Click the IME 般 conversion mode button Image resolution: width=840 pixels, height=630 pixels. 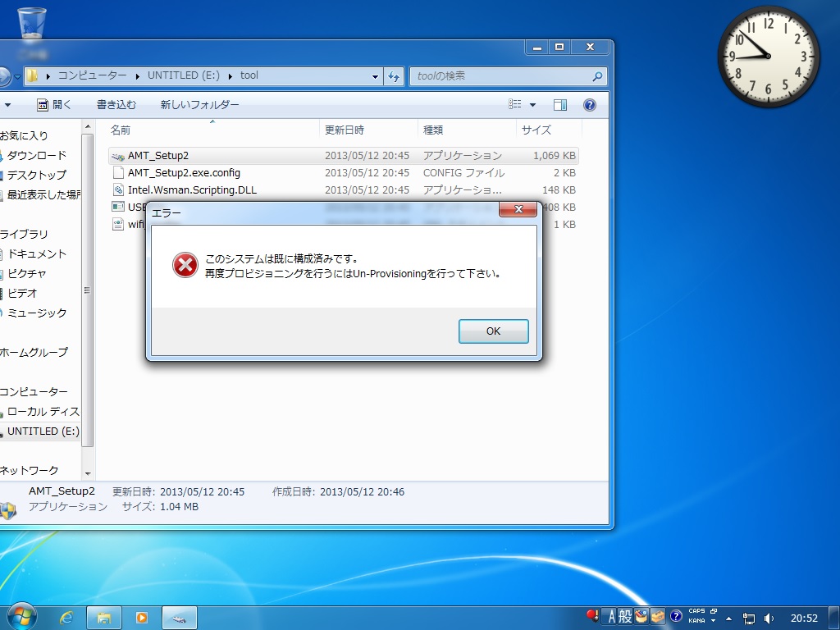point(624,617)
